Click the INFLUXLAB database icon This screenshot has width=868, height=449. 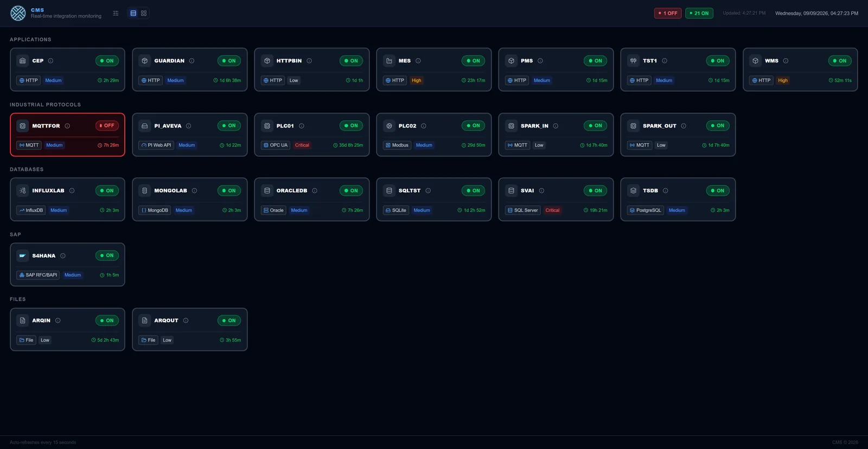coord(22,191)
